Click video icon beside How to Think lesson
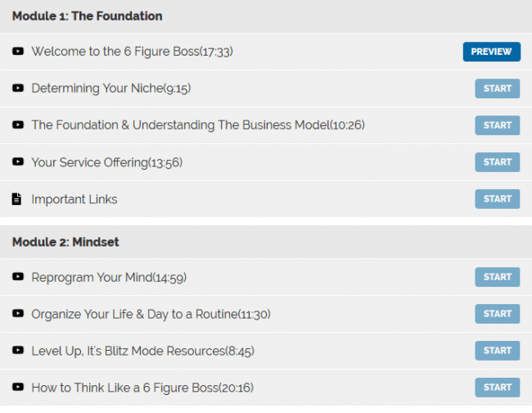Image resolution: width=532 pixels, height=413 pixels. (18, 388)
